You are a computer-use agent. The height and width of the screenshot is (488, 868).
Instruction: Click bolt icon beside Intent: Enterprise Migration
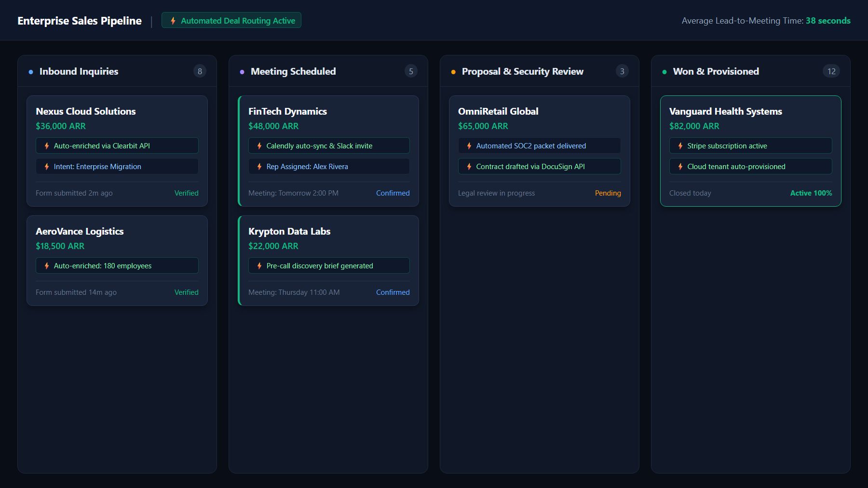(x=47, y=166)
